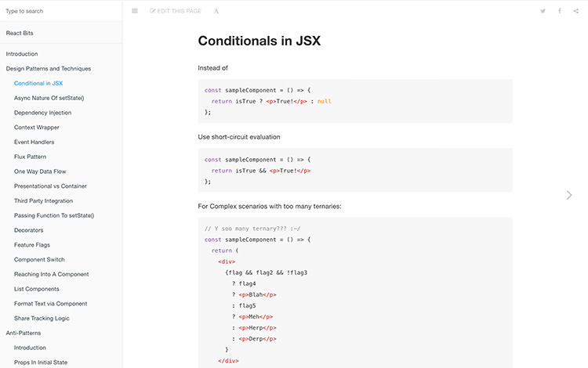This screenshot has height=368, width=588.
Task: Click the Type to search field
Action: coord(61,11)
